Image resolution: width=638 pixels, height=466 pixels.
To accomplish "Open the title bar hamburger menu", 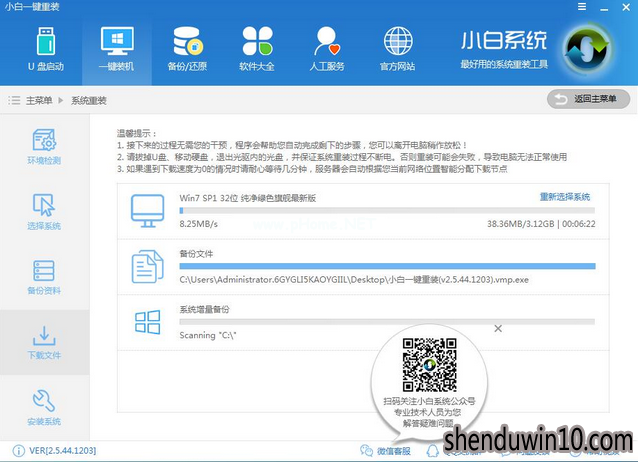I will (582, 7).
